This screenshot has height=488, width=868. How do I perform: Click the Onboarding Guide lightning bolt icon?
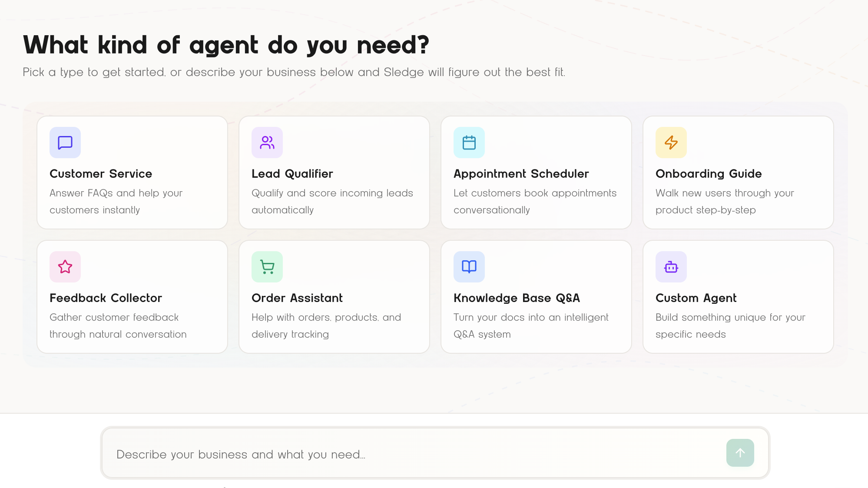[x=671, y=143]
